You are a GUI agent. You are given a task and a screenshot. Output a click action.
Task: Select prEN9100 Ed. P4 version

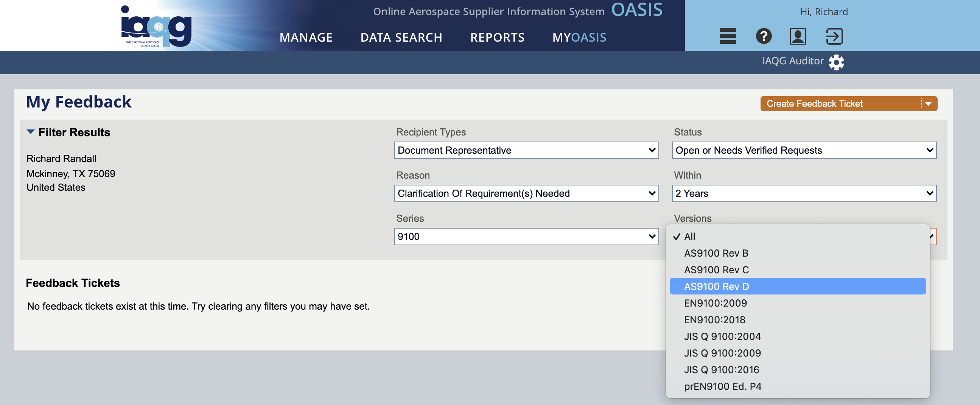tap(798, 386)
